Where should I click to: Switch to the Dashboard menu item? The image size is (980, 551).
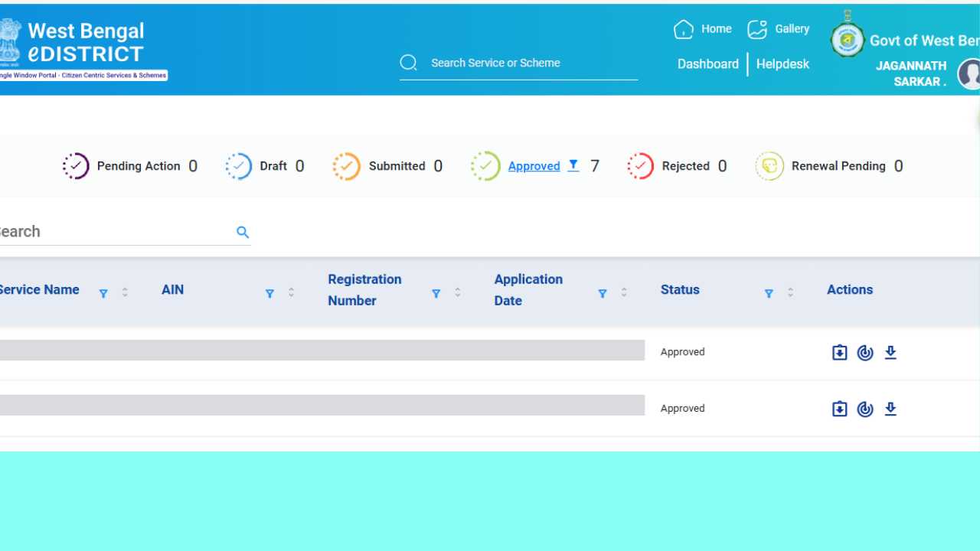(707, 64)
